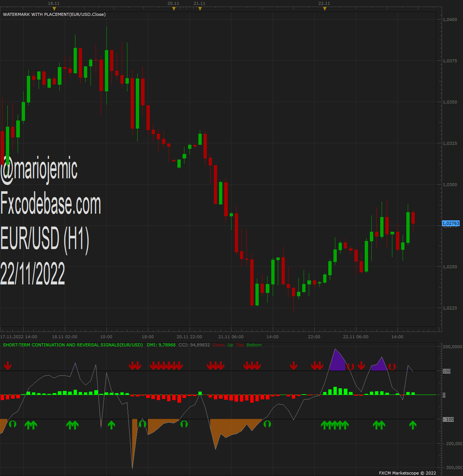This screenshot has height=476, width=463.
Task: Click the 17.11.2022 14:00 time axis label
Action: point(19,337)
